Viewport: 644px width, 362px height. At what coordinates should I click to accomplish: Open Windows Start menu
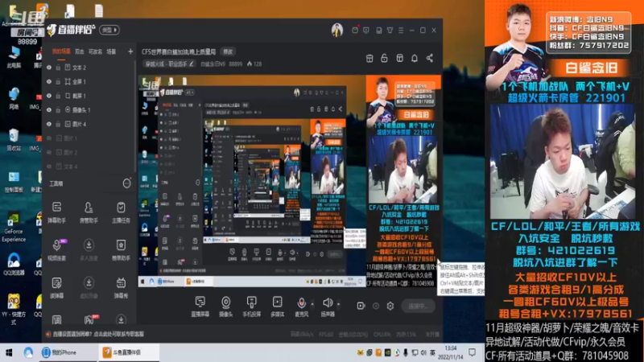click(x=9, y=352)
